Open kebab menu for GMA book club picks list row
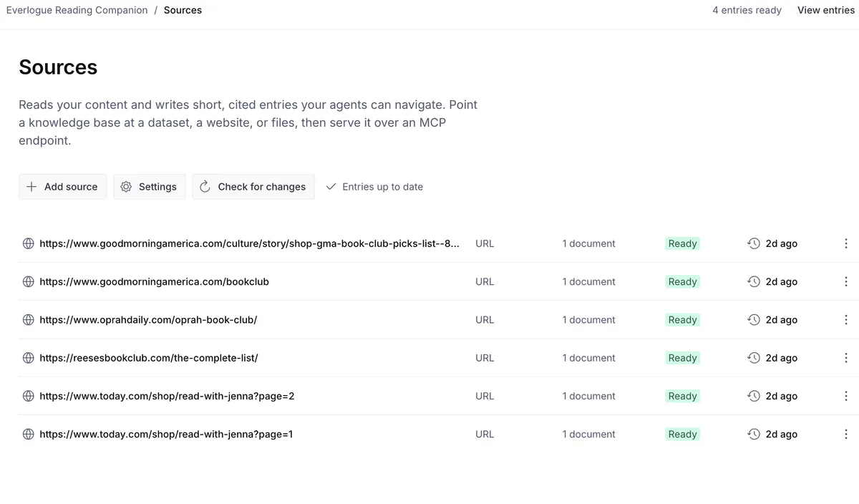This screenshot has width=859, height=504. click(846, 243)
